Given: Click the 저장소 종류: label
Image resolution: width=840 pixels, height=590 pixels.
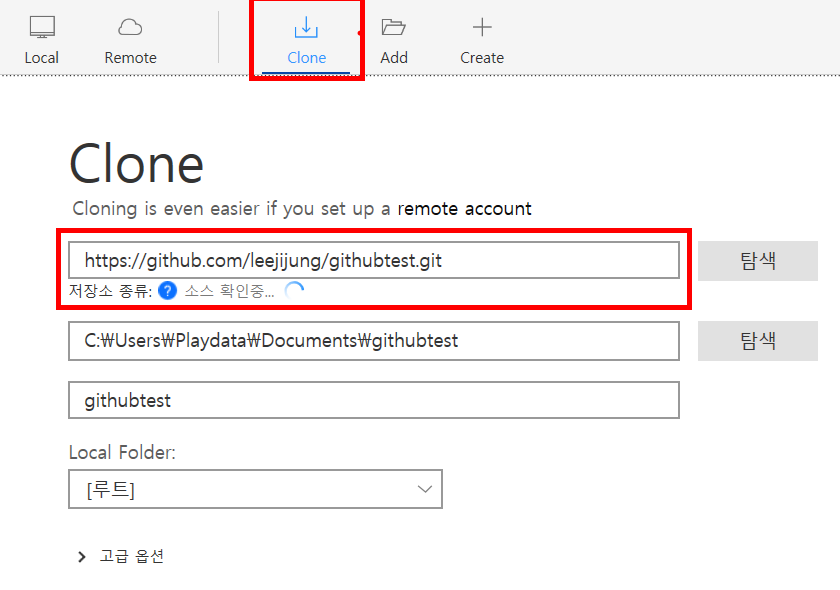Looking at the screenshot, I should [x=110, y=291].
